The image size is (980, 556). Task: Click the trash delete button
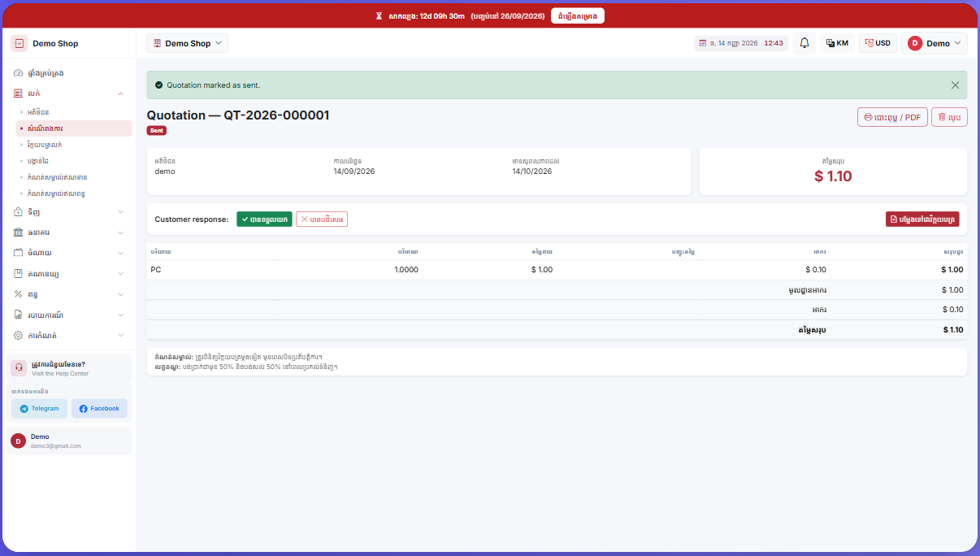(949, 117)
